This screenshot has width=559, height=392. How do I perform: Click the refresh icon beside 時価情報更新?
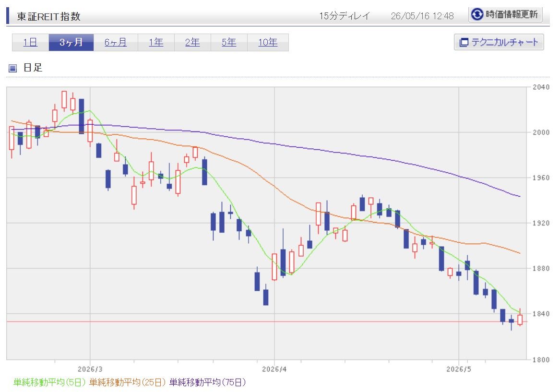click(477, 14)
